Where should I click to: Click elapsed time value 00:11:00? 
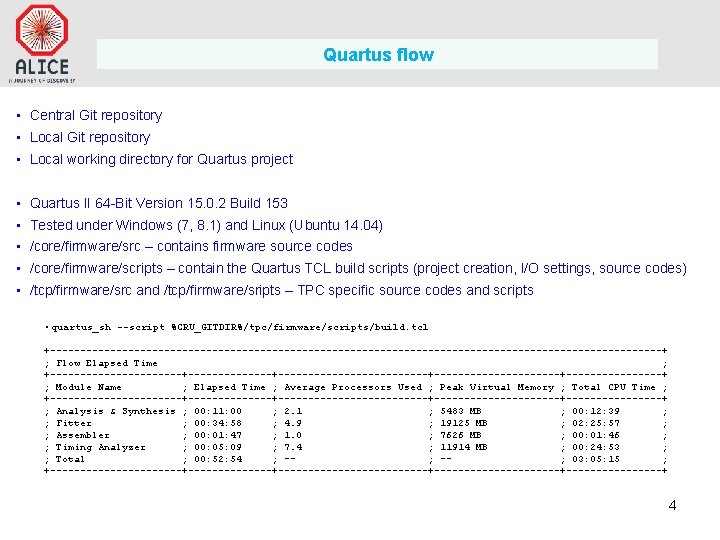pyautogui.click(x=218, y=411)
